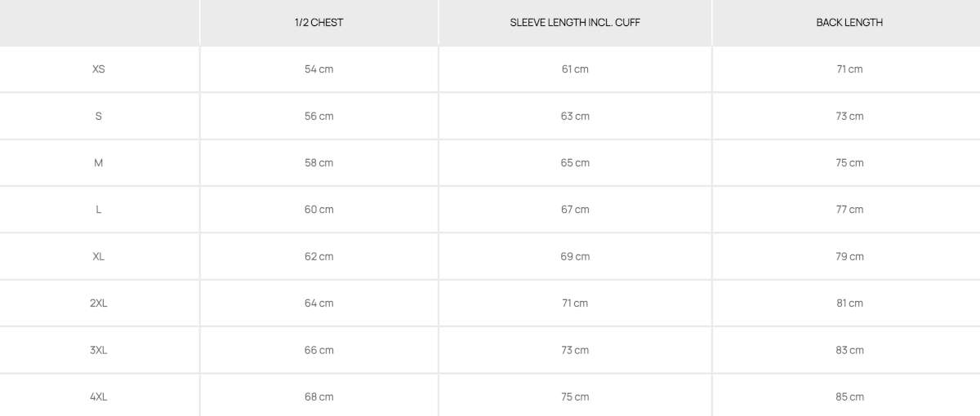Click the S sleeve length value 63 cm
The width and height of the screenshot is (980, 416).
coord(575,116)
